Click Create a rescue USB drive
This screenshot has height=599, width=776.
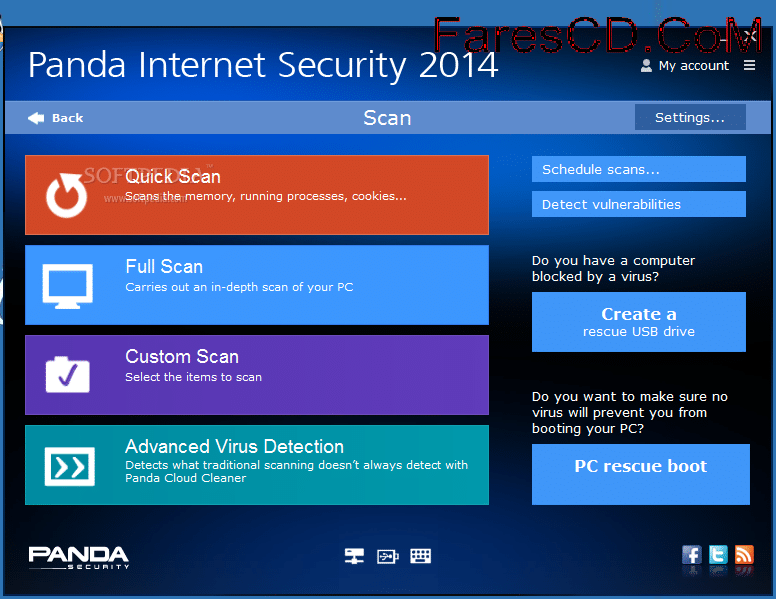pos(638,322)
